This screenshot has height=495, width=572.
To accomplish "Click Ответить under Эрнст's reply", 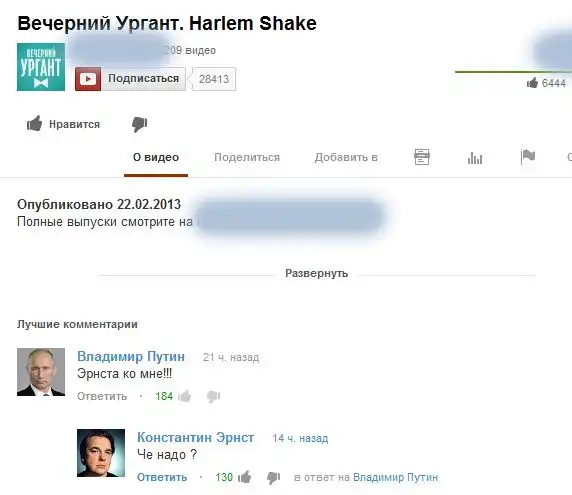I will click(x=162, y=477).
